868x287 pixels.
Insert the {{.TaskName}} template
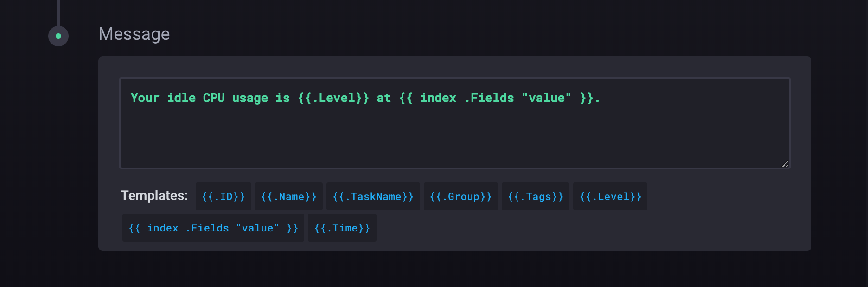(x=373, y=197)
